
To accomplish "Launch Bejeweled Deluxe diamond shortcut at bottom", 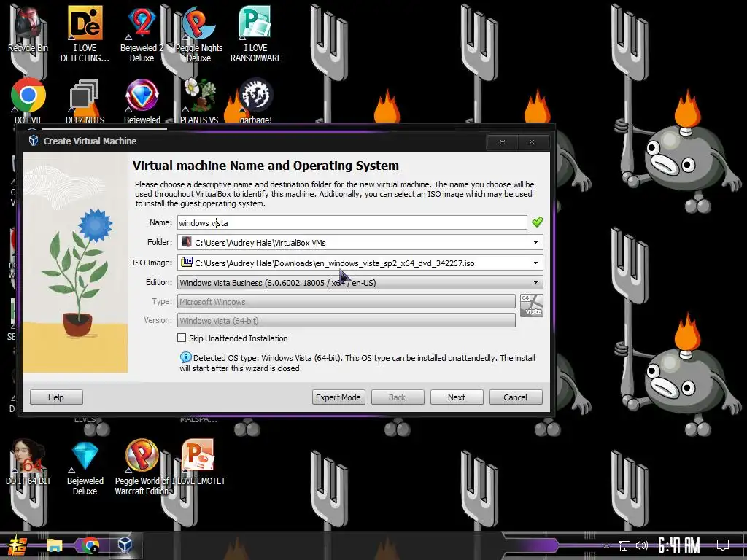I will click(x=85, y=467).
